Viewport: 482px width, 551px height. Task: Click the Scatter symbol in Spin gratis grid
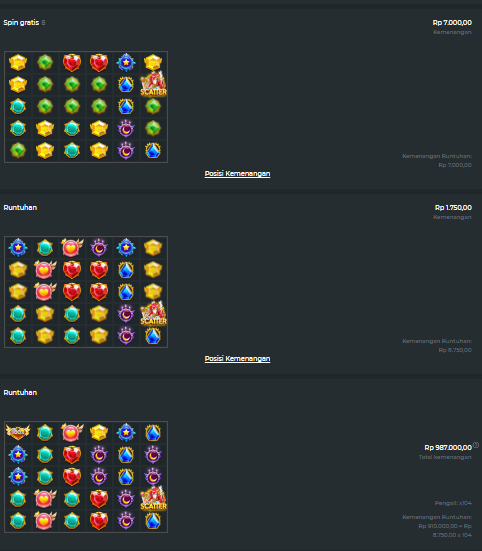pyautogui.click(x=154, y=84)
